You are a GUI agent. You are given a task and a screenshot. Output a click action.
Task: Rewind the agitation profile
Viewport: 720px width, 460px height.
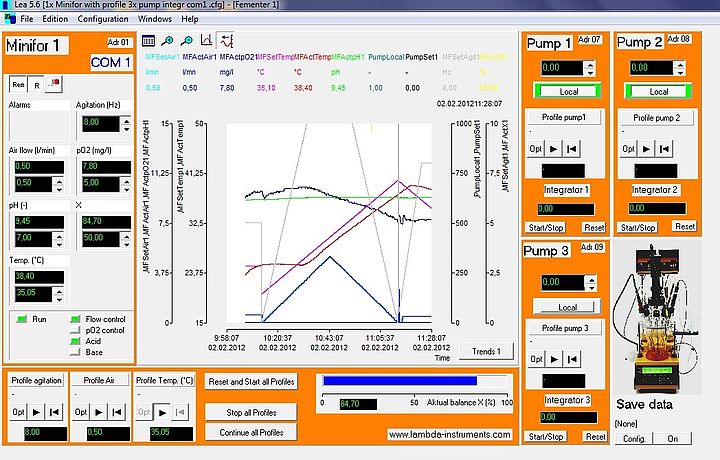tap(54, 412)
